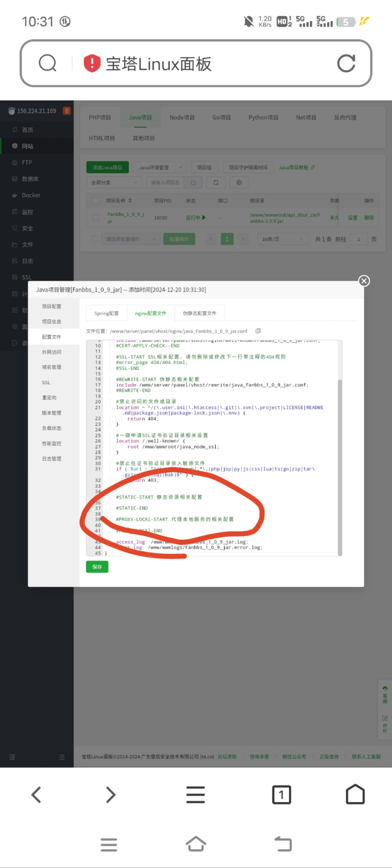Switch to the 反向代理 tab
This screenshot has width=392, height=868.
(345, 117)
